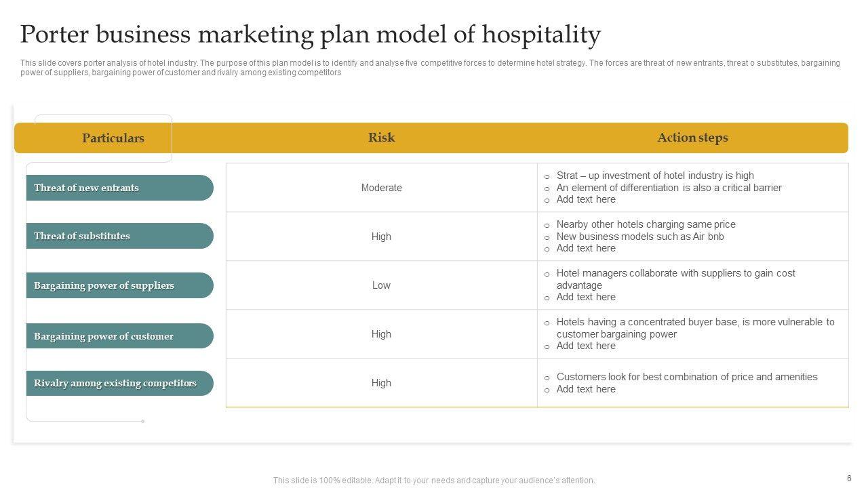Click the slide number 6

pyautogui.click(x=849, y=478)
